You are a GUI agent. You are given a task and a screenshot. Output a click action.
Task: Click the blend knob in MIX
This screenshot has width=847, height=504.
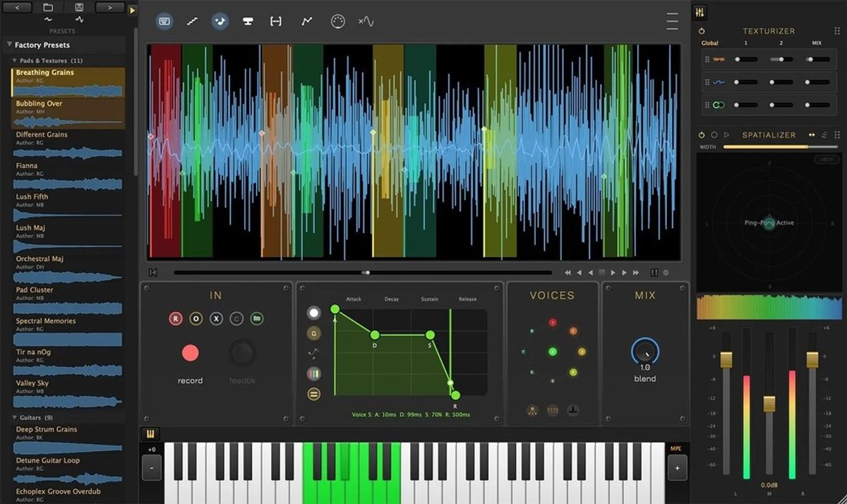point(645,350)
